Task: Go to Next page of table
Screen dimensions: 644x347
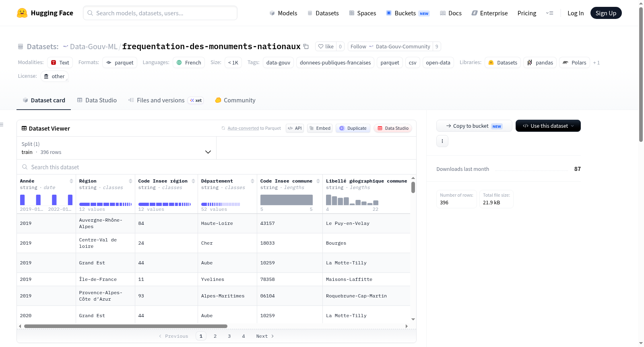Action: [x=265, y=336]
